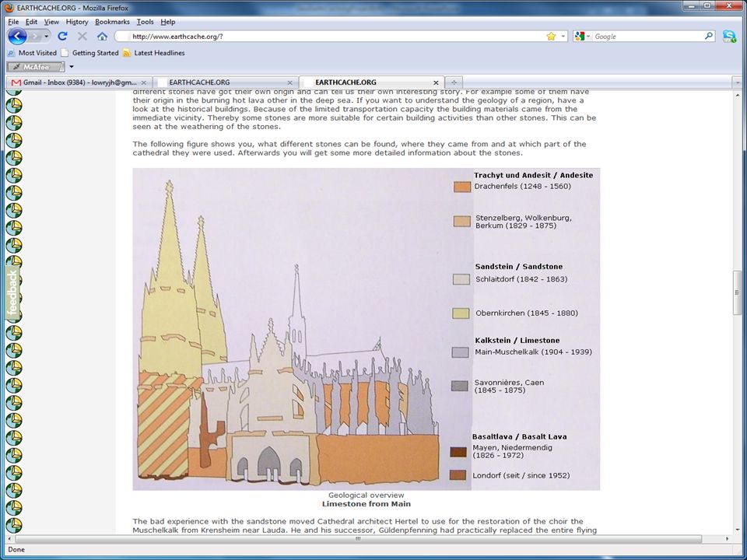Open the Help menu
Image resolution: width=747 pixels, height=560 pixels.
168,22
